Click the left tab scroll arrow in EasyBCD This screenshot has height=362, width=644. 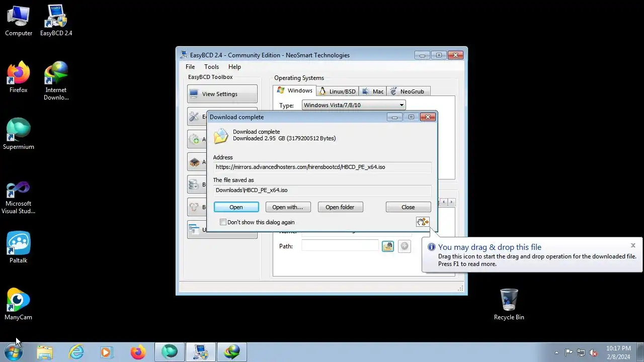443,202
